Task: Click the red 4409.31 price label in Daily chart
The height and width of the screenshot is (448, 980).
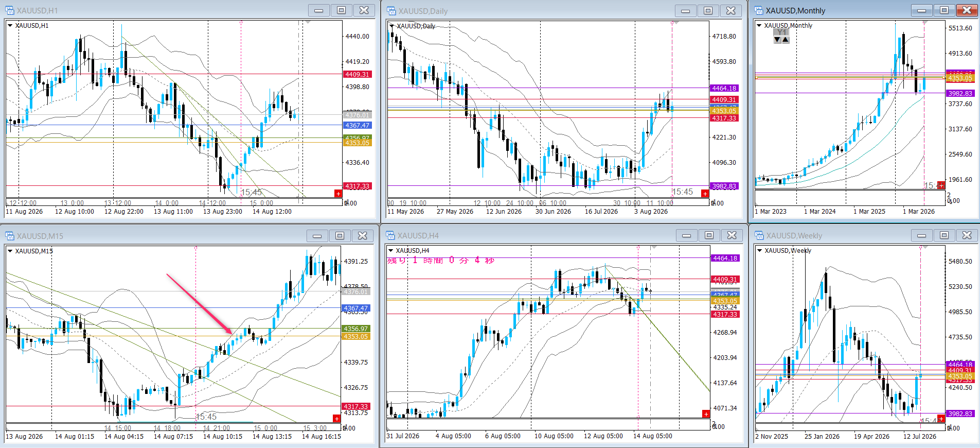Action: 724,99
